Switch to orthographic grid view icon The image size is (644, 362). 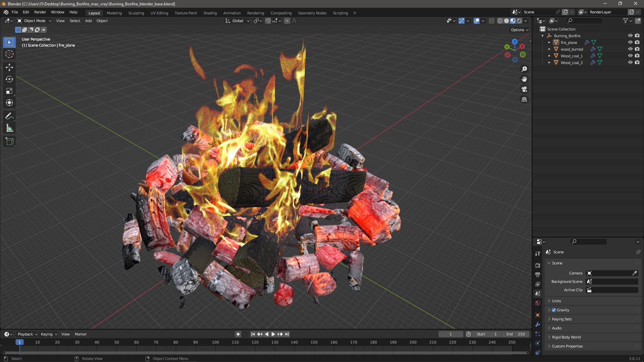click(524, 100)
